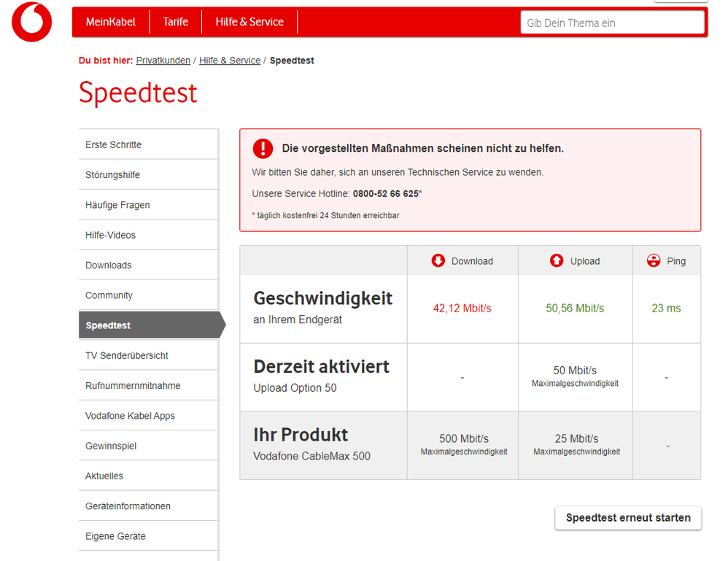Click the hotline number 0800-52 66 625

[386, 193]
